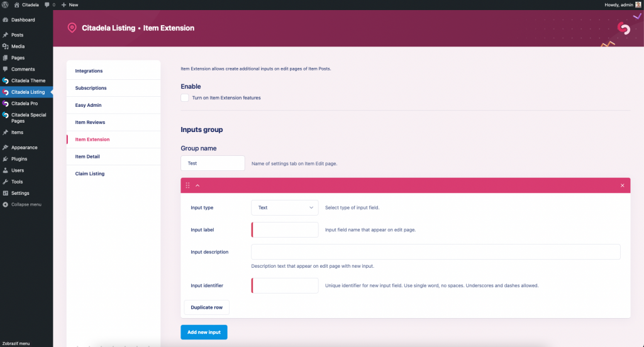
Task: Switch to the Claim Listing tab
Action: pyautogui.click(x=90, y=173)
